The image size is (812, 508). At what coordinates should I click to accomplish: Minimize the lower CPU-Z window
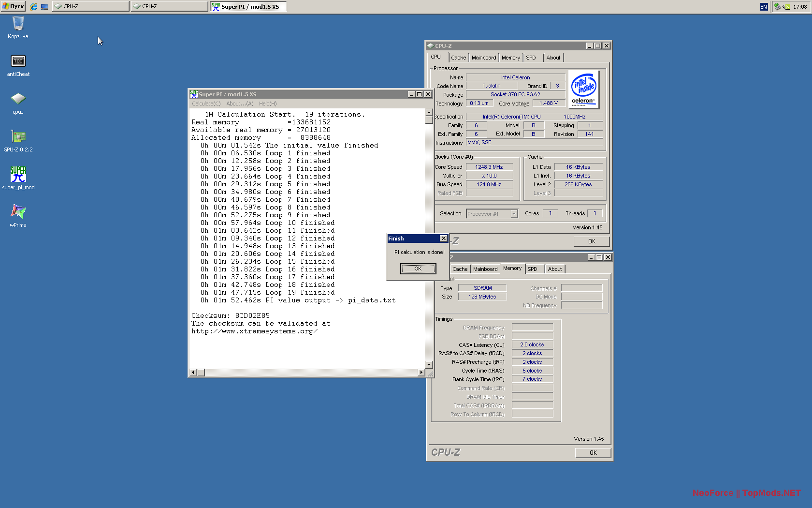coord(591,257)
